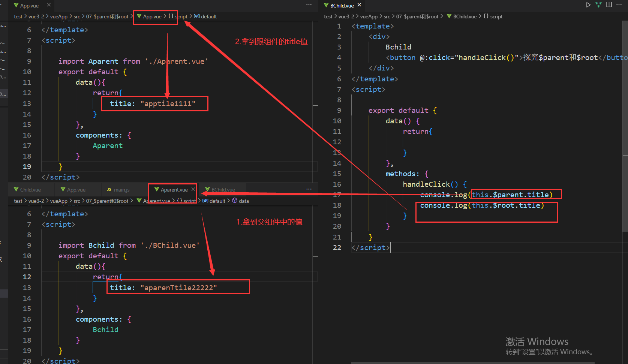
Task: Click the closing '</script>' tag in BChild.vue
Action: click(x=371, y=247)
